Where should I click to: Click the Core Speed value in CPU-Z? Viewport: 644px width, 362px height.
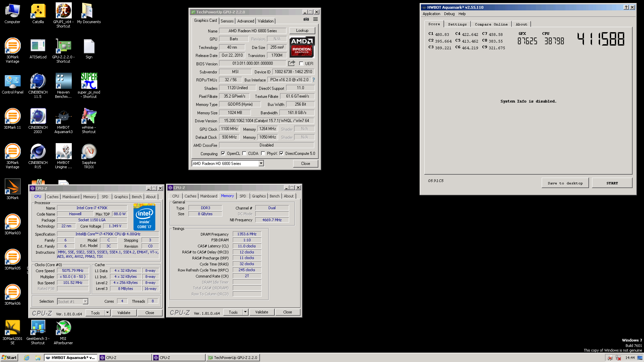point(73,270)
